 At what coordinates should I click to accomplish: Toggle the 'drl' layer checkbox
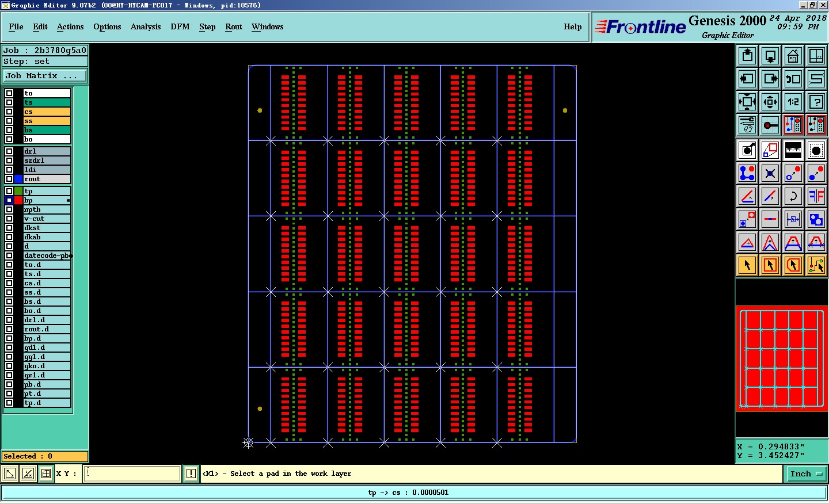(9, 151)
